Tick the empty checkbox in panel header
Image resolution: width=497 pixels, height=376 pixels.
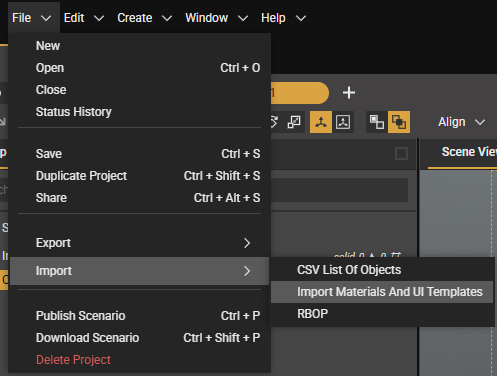(x=401, y=154)
